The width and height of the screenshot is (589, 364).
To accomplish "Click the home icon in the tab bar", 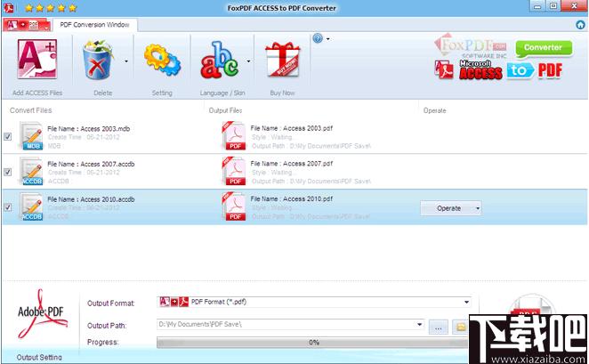I will click(x=580, y=25).
